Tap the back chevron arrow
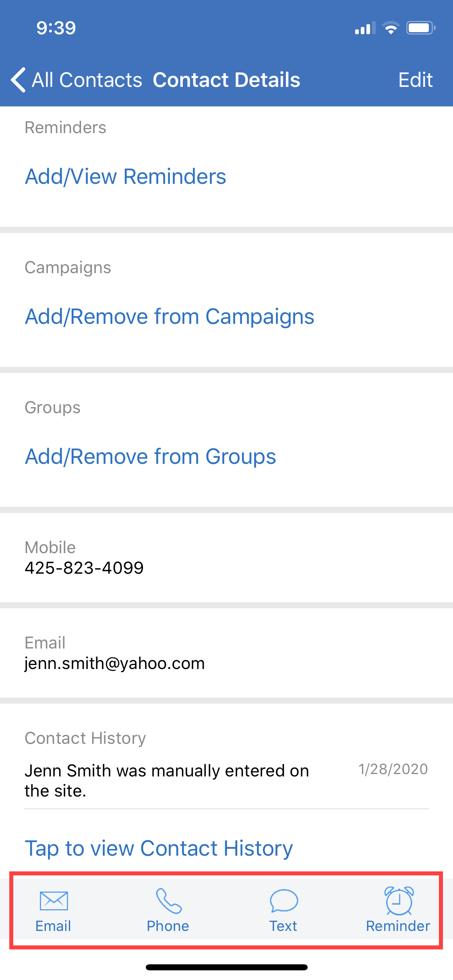 pyautogui.click(x=18, y=80)
